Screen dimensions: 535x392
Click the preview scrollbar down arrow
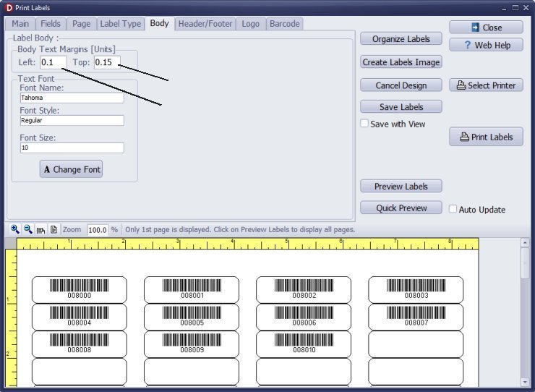(x=526, y=380)
